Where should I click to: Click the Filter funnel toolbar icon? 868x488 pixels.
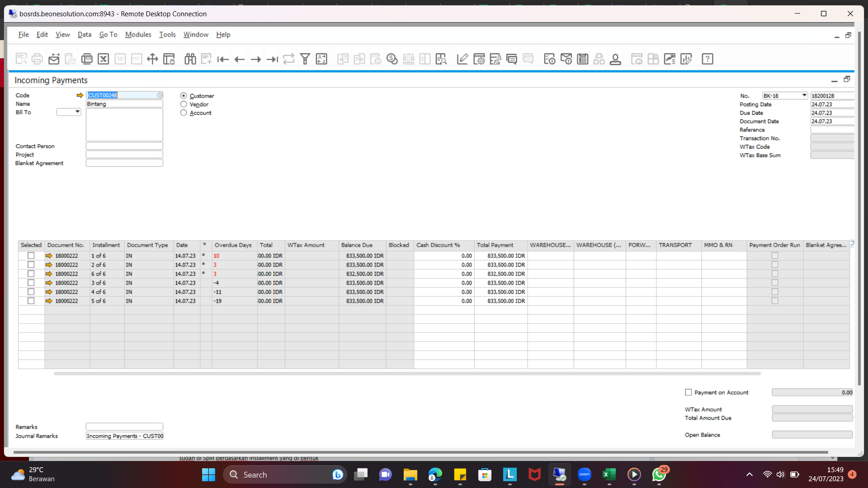[x=305, y=59]
